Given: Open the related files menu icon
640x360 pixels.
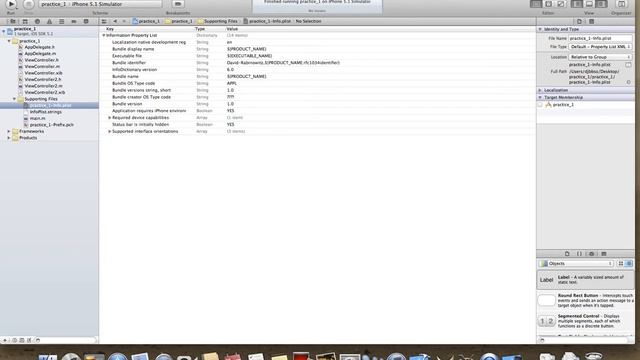Looking at the screenshot, I should (104, 21).
